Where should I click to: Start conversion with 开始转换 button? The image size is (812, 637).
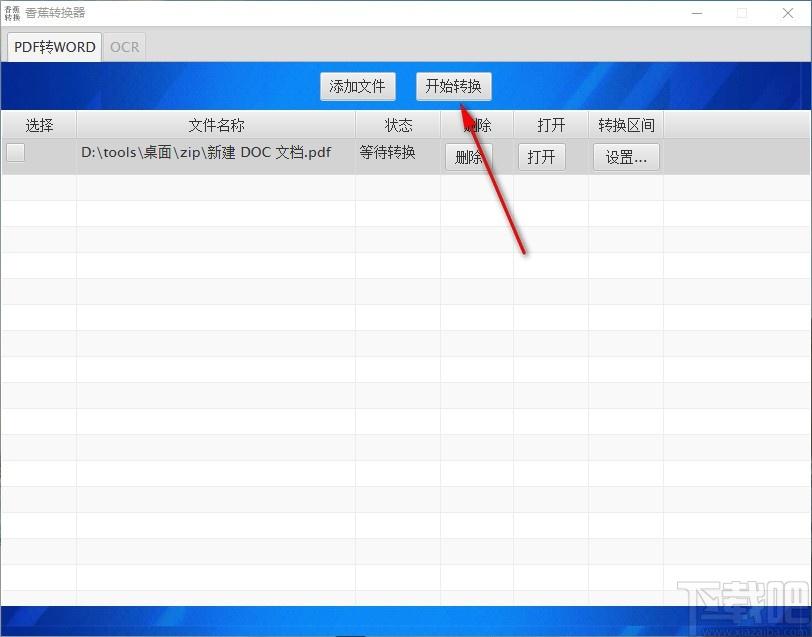point(454,86)
